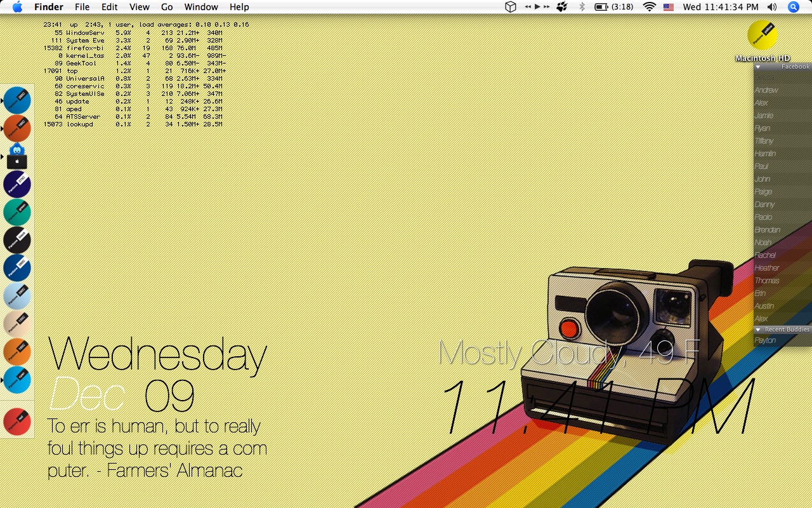Open Spotlight search

coord(794,7)
